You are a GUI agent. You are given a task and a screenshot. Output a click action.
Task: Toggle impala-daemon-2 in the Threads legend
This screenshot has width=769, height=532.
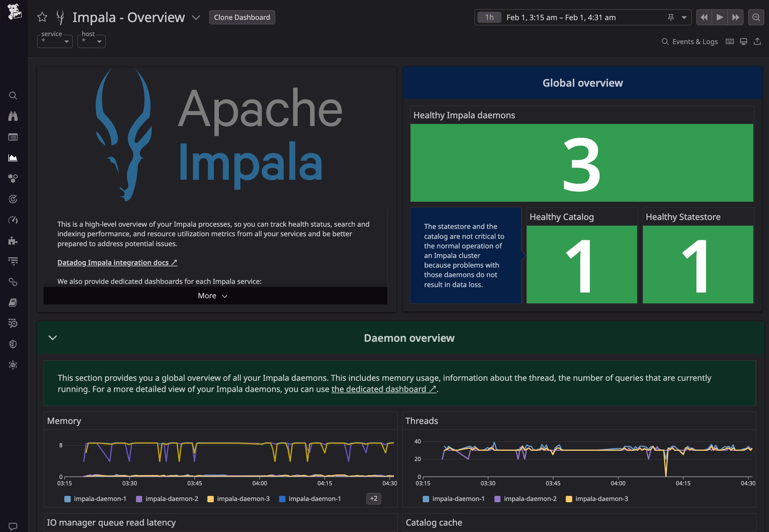tap(525, 499)
